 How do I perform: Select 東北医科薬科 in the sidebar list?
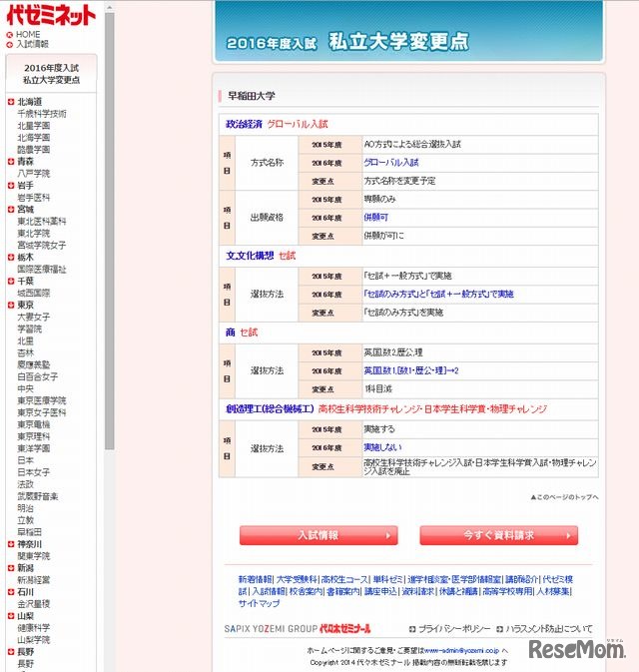42,222
